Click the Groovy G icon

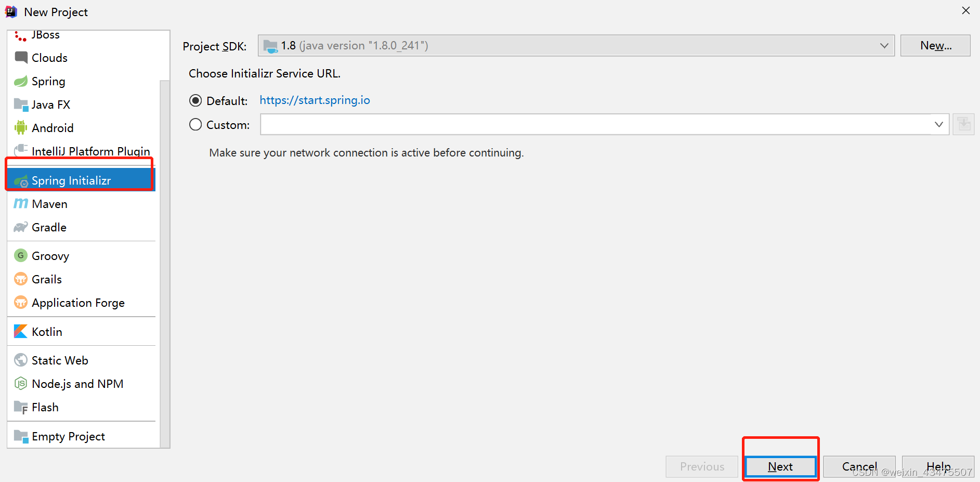click(x=21, y=255)
